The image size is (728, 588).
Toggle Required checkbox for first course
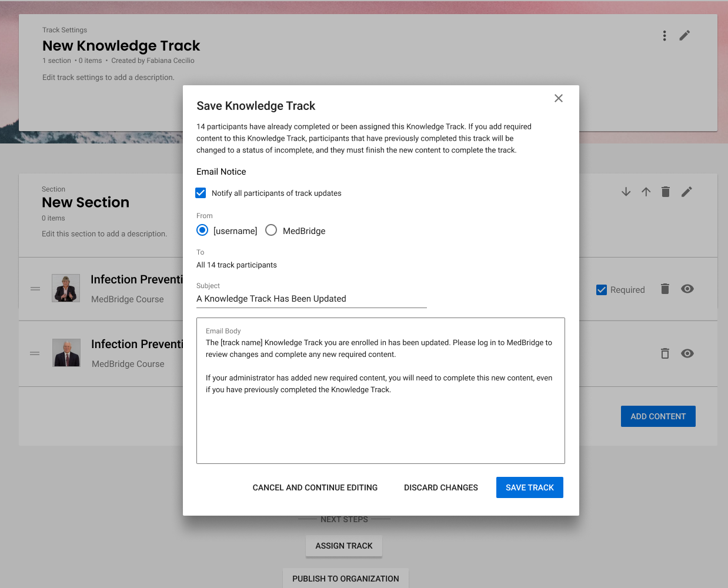click(x=602, y=290)
